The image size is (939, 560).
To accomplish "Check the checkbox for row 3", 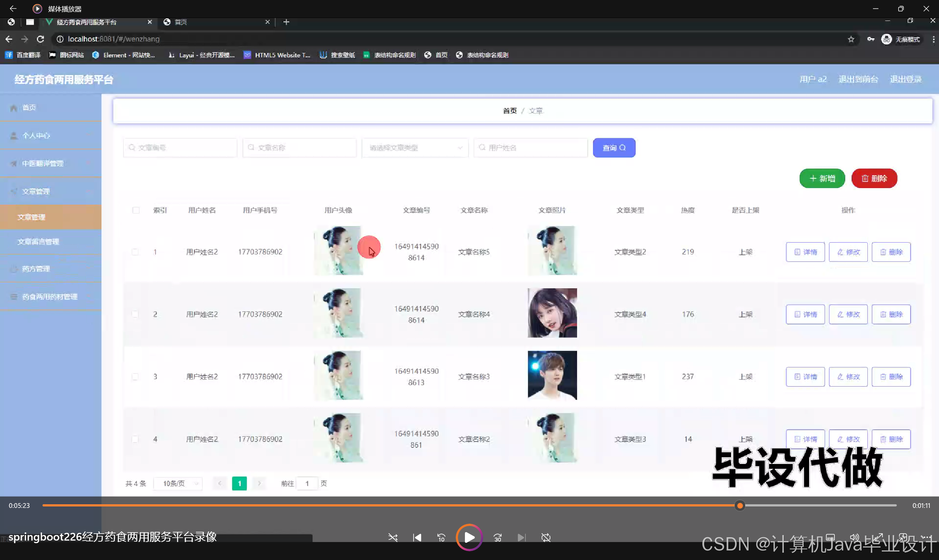I will [x=135, y=377].
